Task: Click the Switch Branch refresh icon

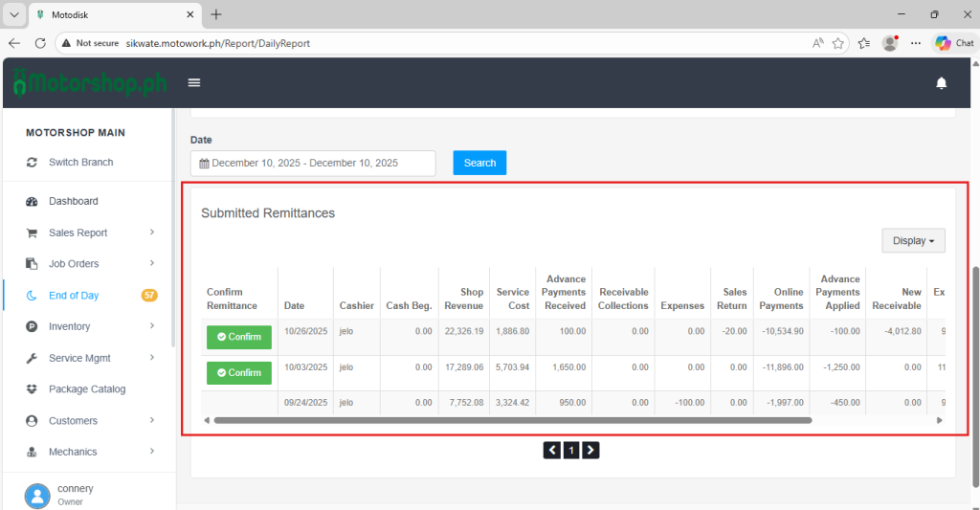Action: [x=32, y=163]
